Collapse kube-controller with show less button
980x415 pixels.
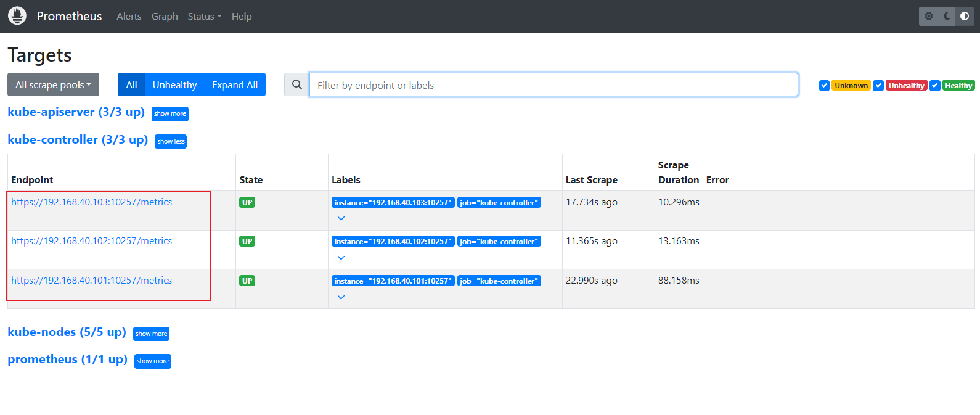click(x=171, y=142)
